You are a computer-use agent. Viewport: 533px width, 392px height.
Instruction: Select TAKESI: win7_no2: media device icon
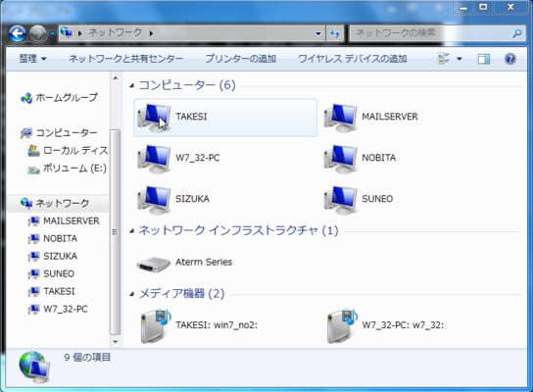click(155, 325)
